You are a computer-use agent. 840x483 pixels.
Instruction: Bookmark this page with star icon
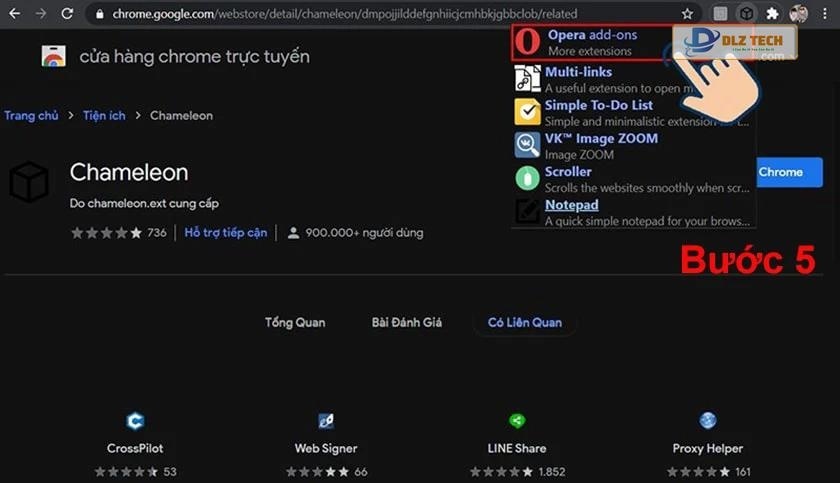click(x=687, y=14)
